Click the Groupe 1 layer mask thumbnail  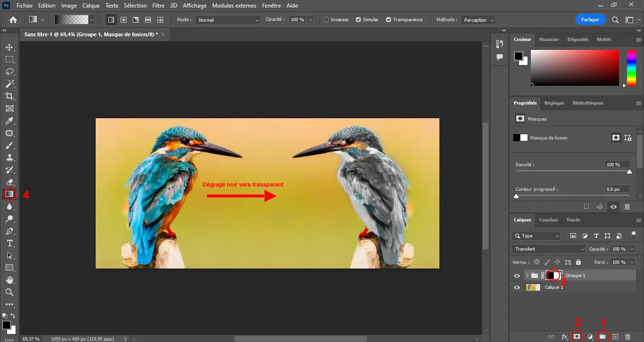(x=554, y=275)
